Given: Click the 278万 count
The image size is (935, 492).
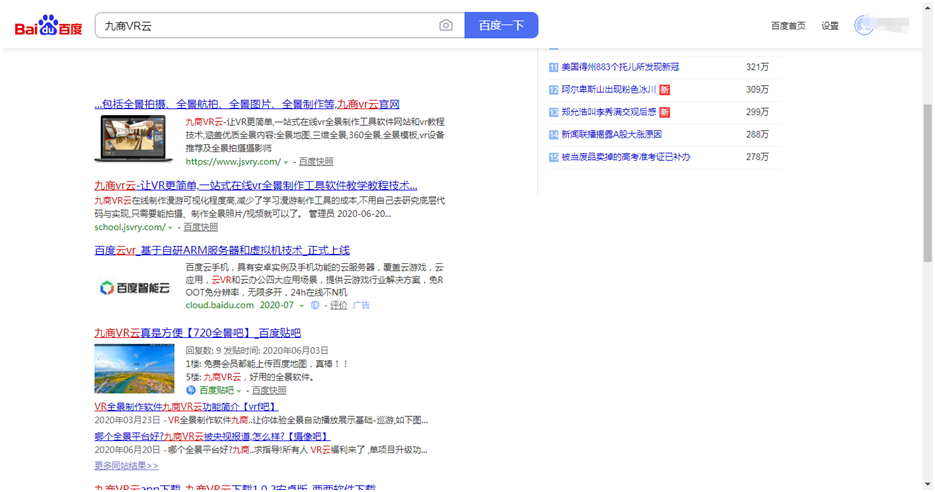Looking at the screenshot, I should 757,157.
